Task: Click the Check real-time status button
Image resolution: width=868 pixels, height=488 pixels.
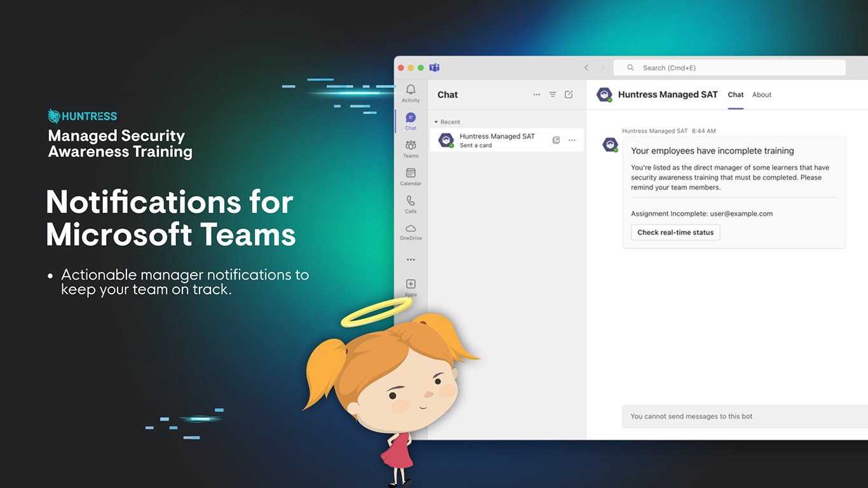Action: (x=675, y=232)
